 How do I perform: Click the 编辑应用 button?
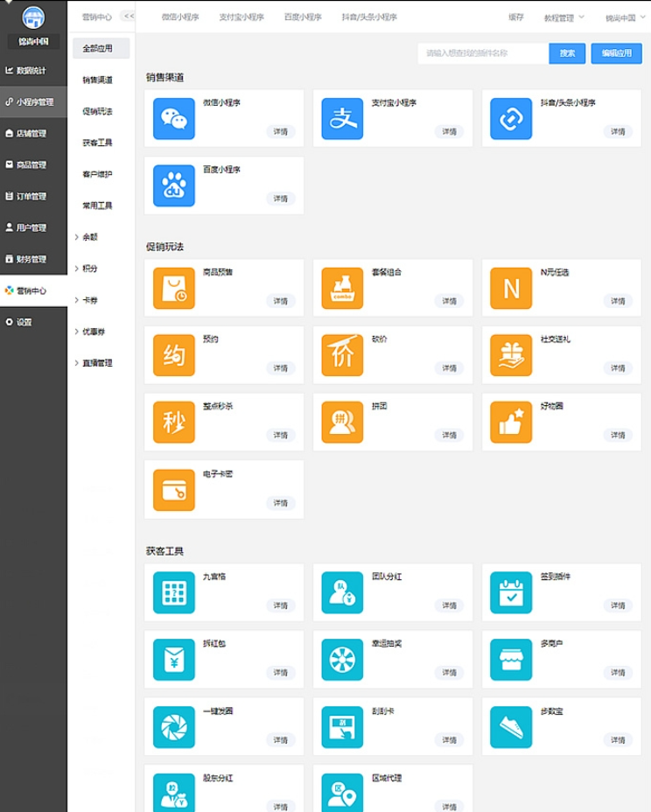tap(616, 52)
